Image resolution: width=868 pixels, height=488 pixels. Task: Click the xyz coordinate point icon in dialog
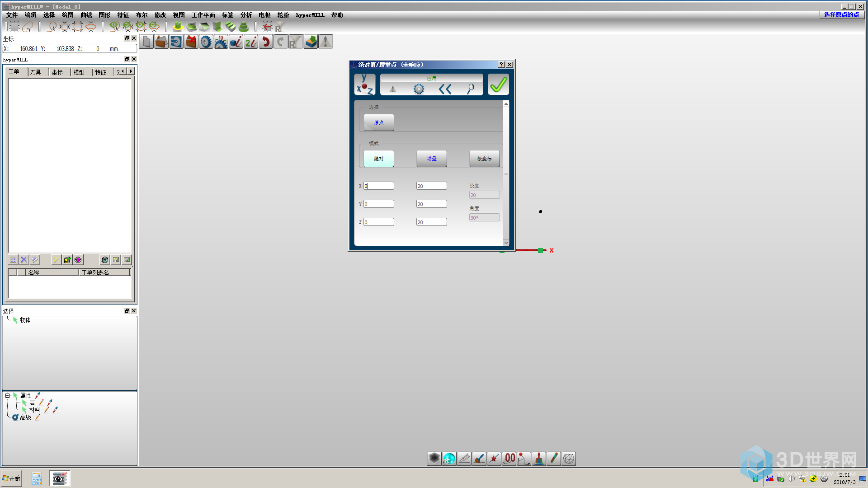point(365,84)
